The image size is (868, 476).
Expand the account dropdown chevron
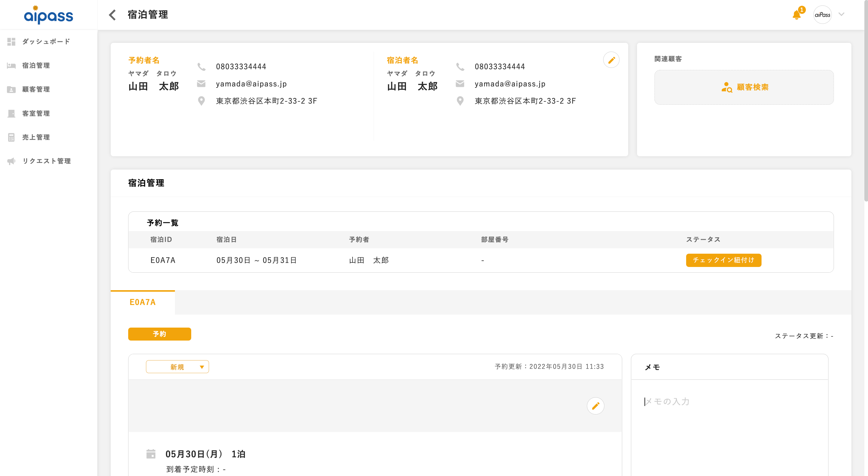841,14
